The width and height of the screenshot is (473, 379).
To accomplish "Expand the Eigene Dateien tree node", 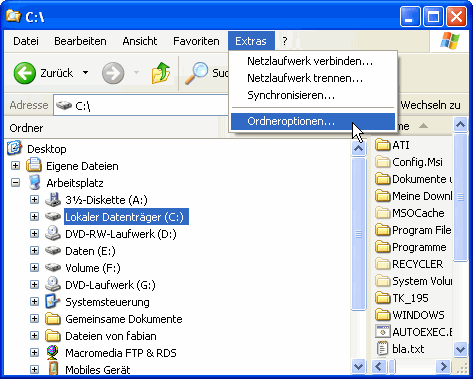I will tap(15, 165).
